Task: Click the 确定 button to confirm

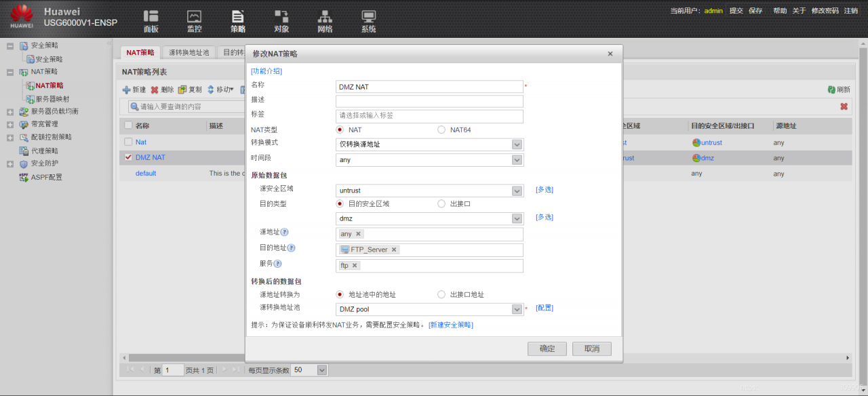Action: (547, 349)
